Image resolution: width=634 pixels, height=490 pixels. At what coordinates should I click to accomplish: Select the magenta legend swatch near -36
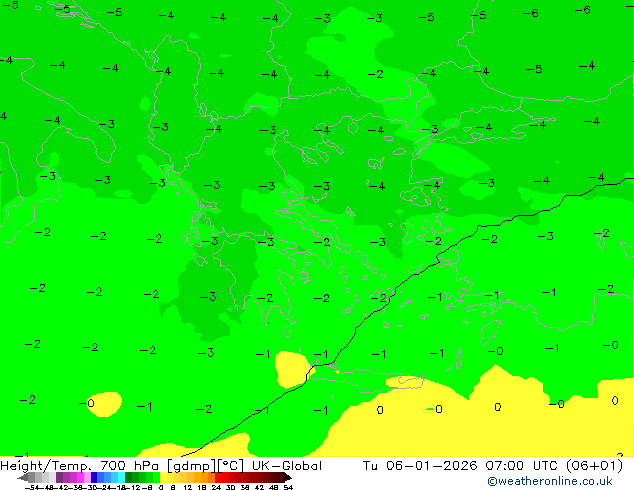[x=80, y=477]
